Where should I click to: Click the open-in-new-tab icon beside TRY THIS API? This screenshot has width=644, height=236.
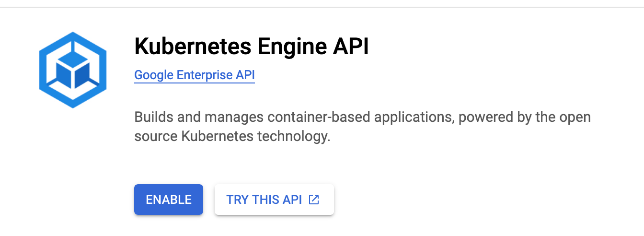click(x=314, y=200)
